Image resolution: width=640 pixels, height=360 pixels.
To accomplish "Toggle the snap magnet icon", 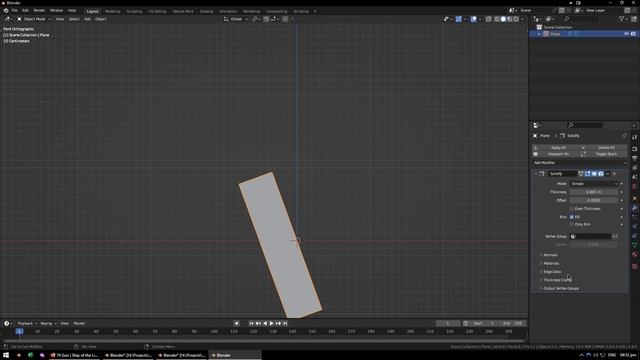I will 266,19.
